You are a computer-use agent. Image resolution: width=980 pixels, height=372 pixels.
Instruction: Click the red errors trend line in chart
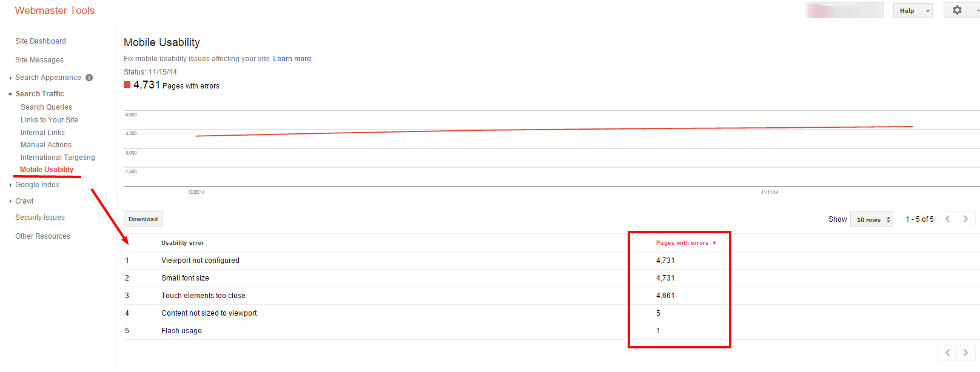[x=554, y=130]
